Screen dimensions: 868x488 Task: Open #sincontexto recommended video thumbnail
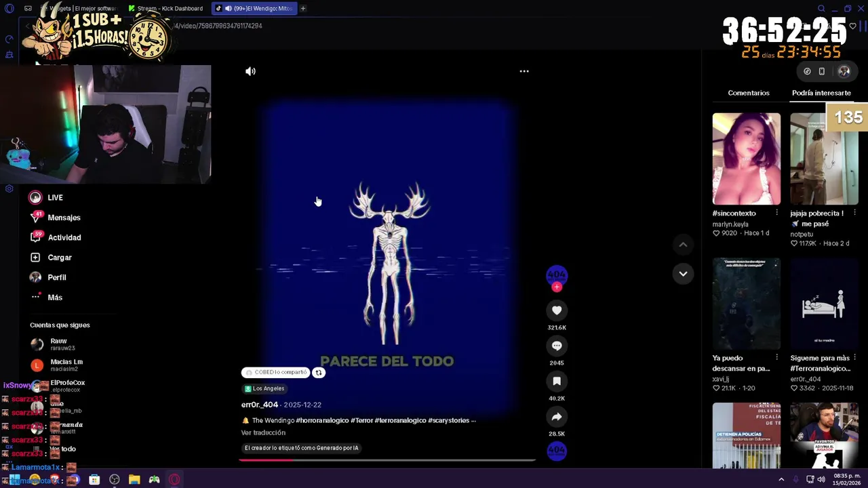(x=746, y=159)
